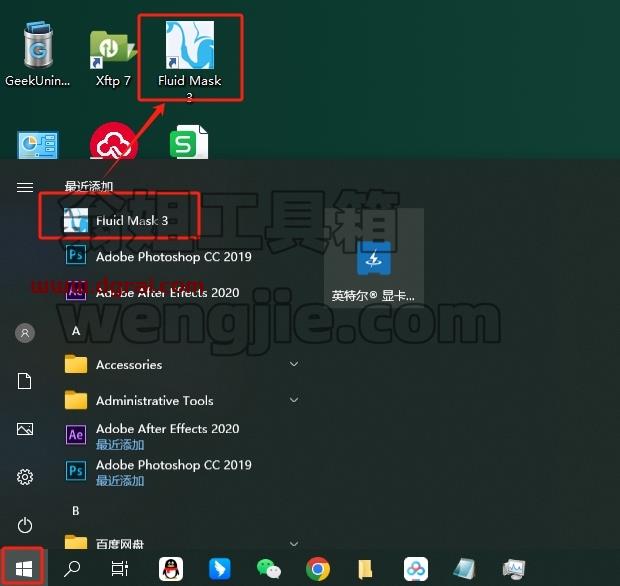Open Google Chrome from the taskbar

[x=318, y=569]
